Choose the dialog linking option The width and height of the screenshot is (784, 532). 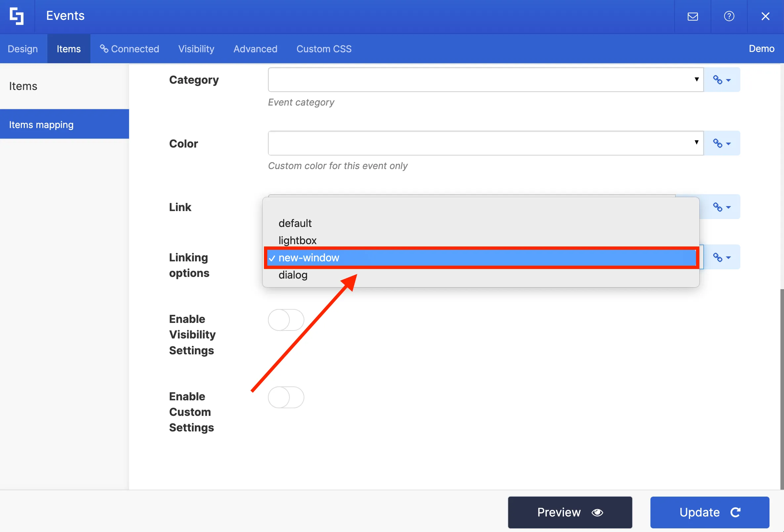(481, 275)
